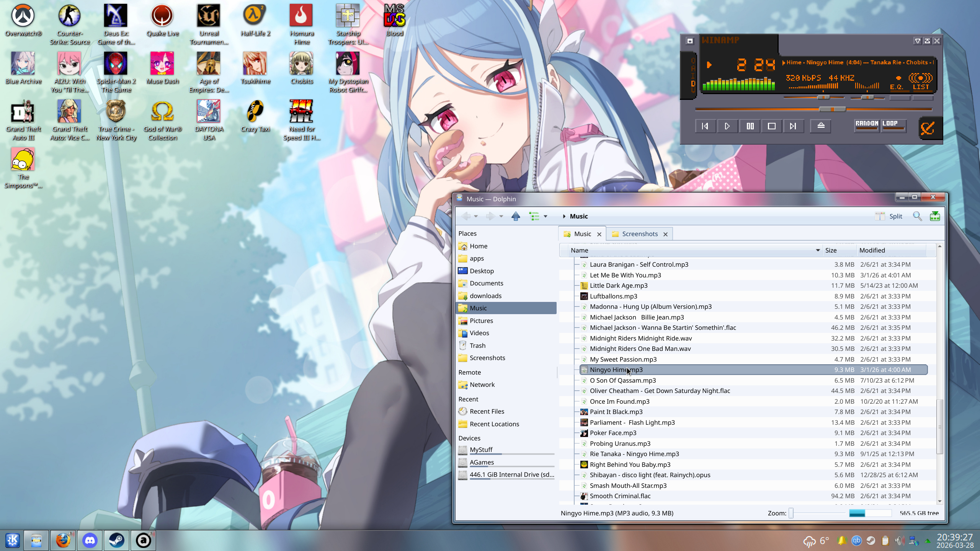
Task: Switch to the Screenshots tab
Action: tap(640, 234)
